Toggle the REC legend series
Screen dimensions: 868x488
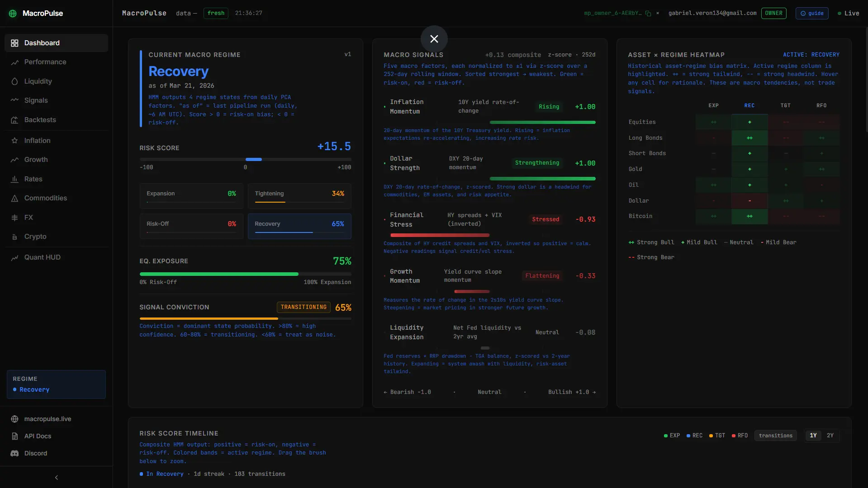694,436
